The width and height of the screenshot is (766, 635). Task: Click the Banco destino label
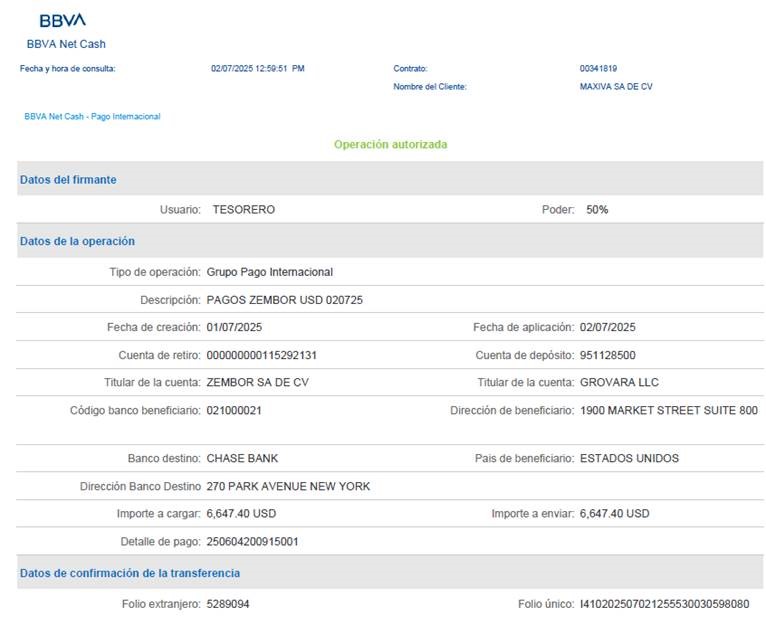[x=164, y=458]
